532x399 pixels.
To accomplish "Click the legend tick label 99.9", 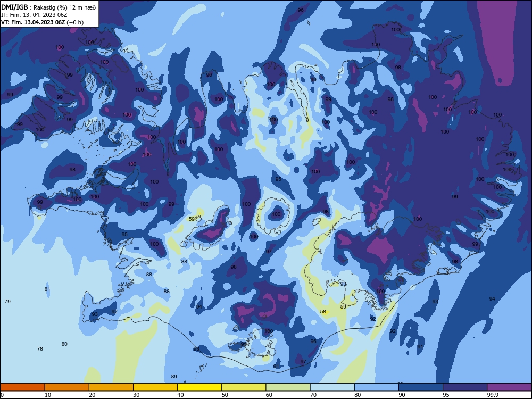I will point(492,395).
